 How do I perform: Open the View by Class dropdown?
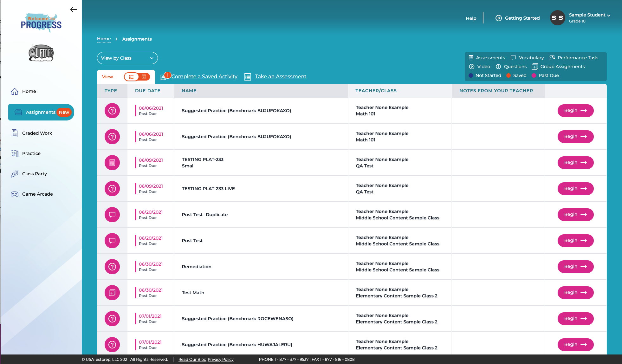tap(127, 58)
